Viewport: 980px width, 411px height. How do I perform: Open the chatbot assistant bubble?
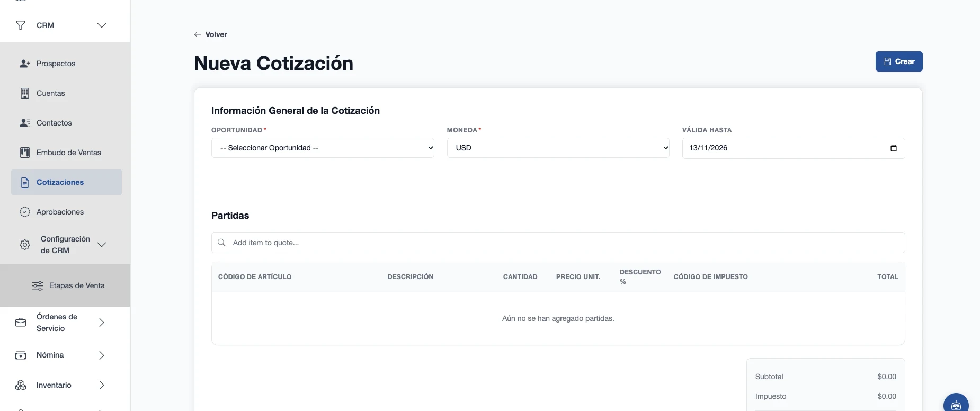(956, 405)
